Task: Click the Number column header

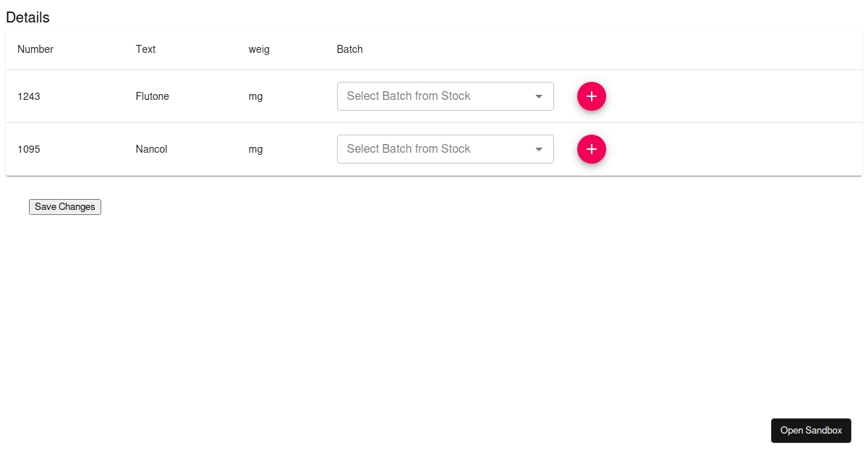Action: point(35,49)
